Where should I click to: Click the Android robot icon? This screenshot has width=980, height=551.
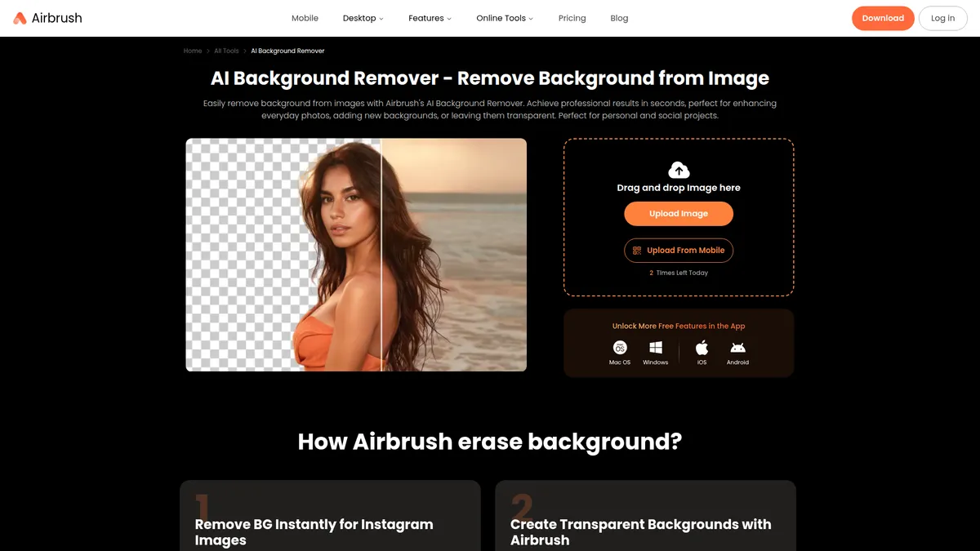(737, 349)
